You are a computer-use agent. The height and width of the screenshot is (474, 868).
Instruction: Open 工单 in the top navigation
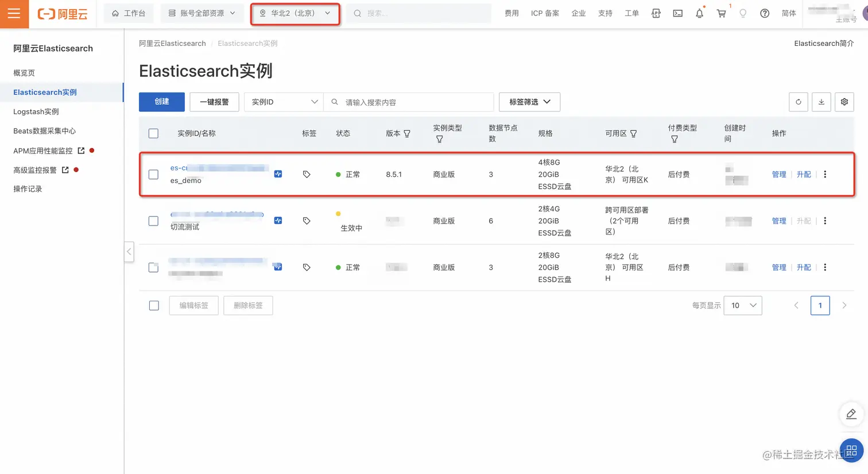[631, 13]
